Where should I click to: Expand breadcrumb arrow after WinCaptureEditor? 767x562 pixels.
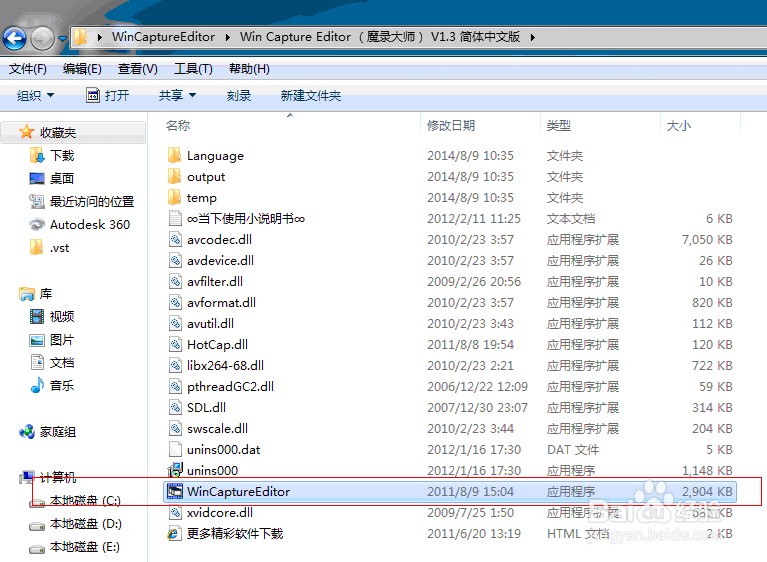[x=228, y=37]
